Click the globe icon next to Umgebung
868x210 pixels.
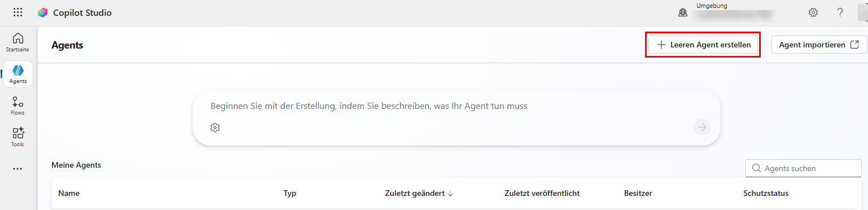(682, 13)
